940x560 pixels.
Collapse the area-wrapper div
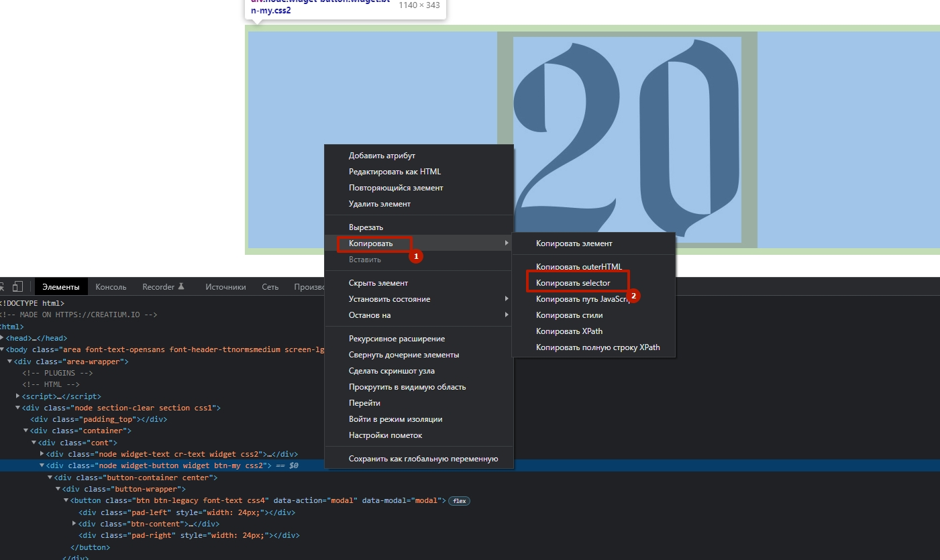click(10, 361)
